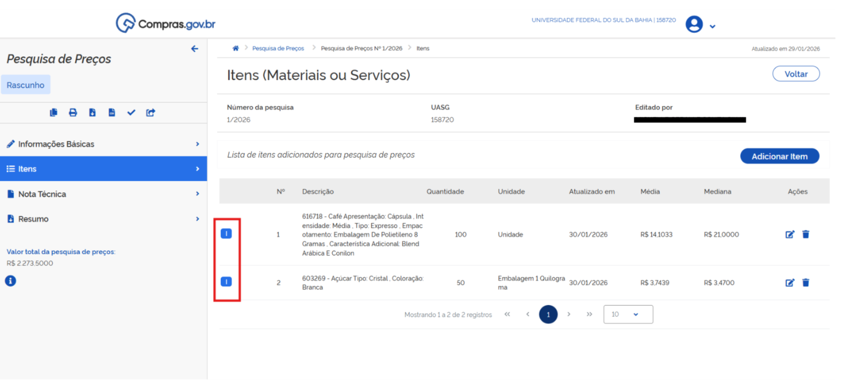The image size is (868, 385).
Task: Delete item 2 Açúcar with trash icon
Action: tap(806, 283)
